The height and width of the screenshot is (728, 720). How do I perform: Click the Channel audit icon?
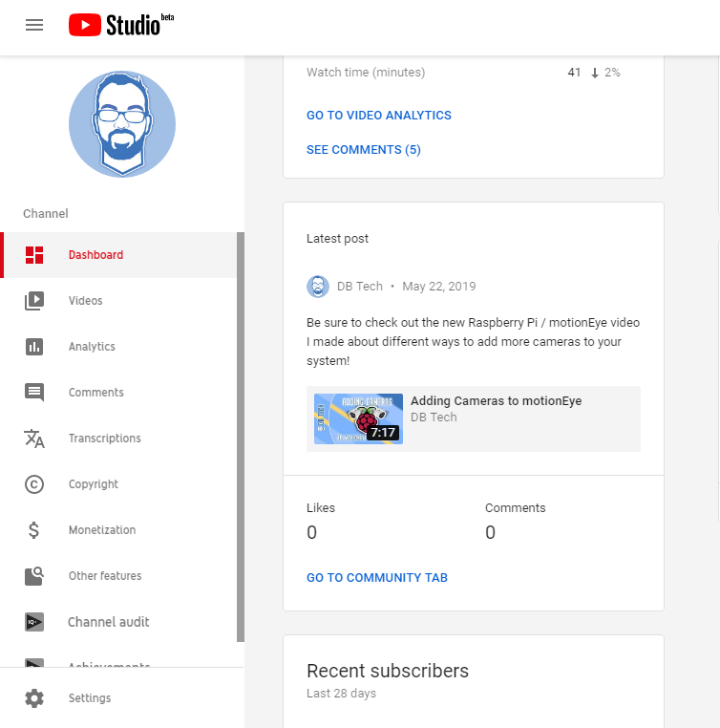(34, 622)
